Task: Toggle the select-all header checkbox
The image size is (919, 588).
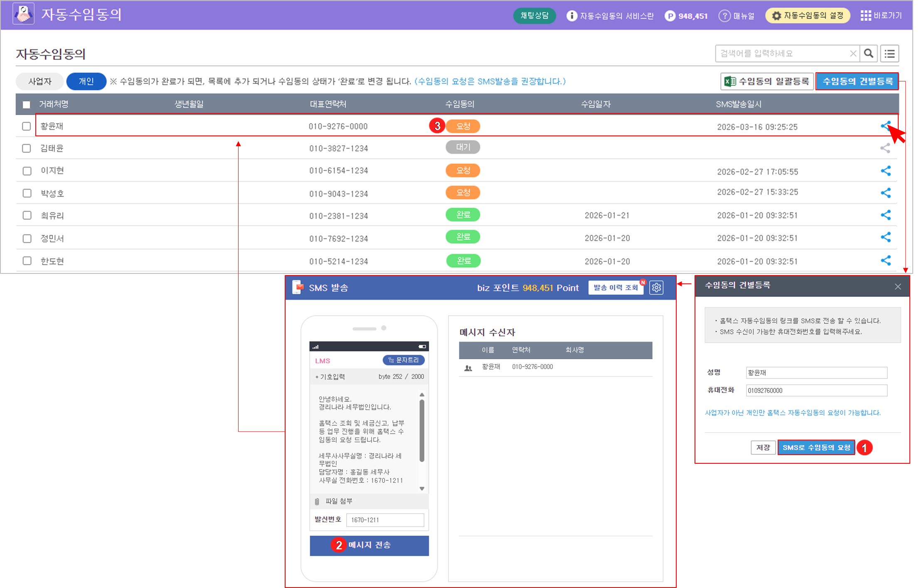Action: click(27, 104)
